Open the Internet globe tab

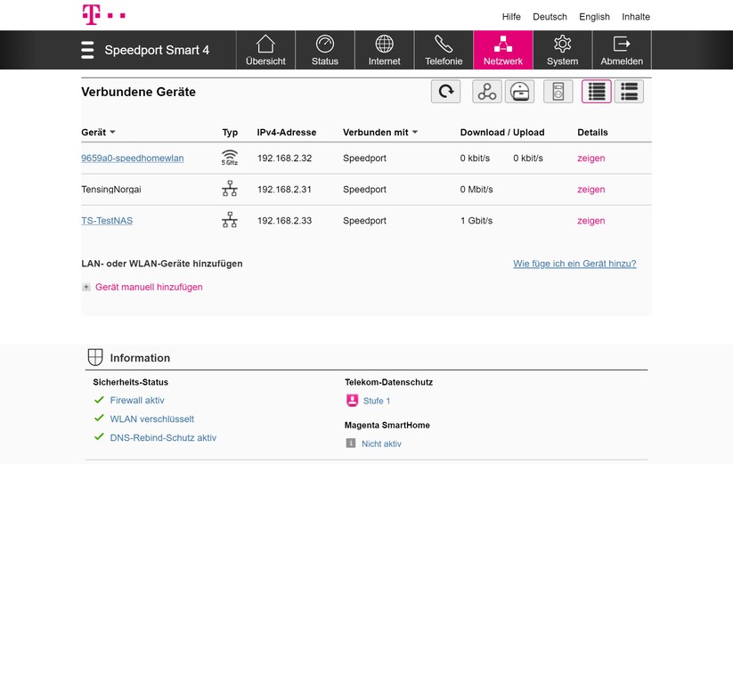(x=384, y=50)
